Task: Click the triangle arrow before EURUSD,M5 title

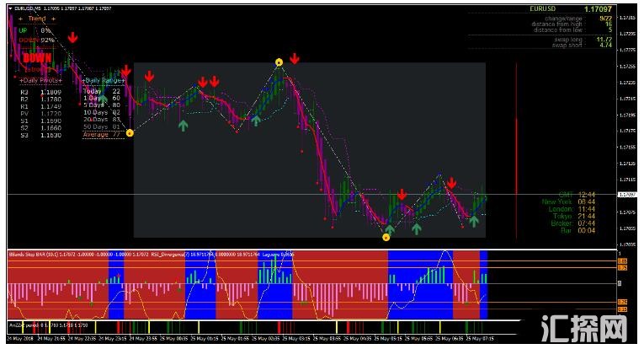Action: click(10, 8)
